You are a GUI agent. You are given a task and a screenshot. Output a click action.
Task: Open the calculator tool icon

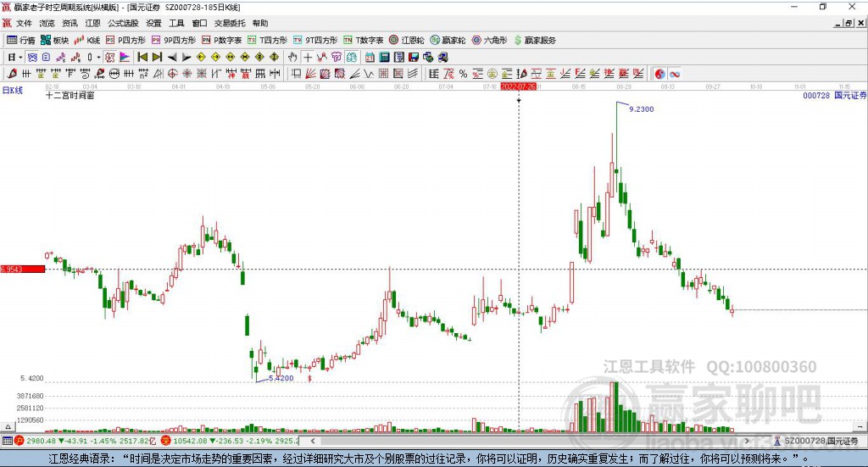point(384,57)
